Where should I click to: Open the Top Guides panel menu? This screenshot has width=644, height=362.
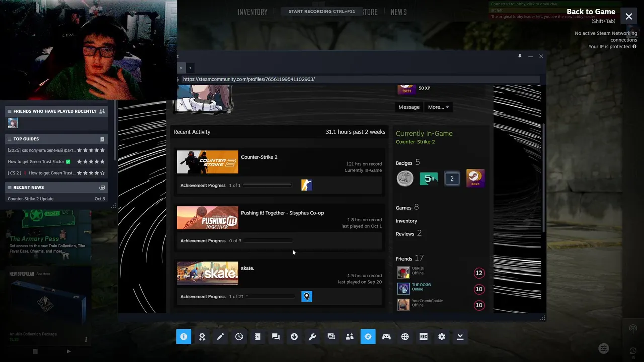click(x=9, y=139)
